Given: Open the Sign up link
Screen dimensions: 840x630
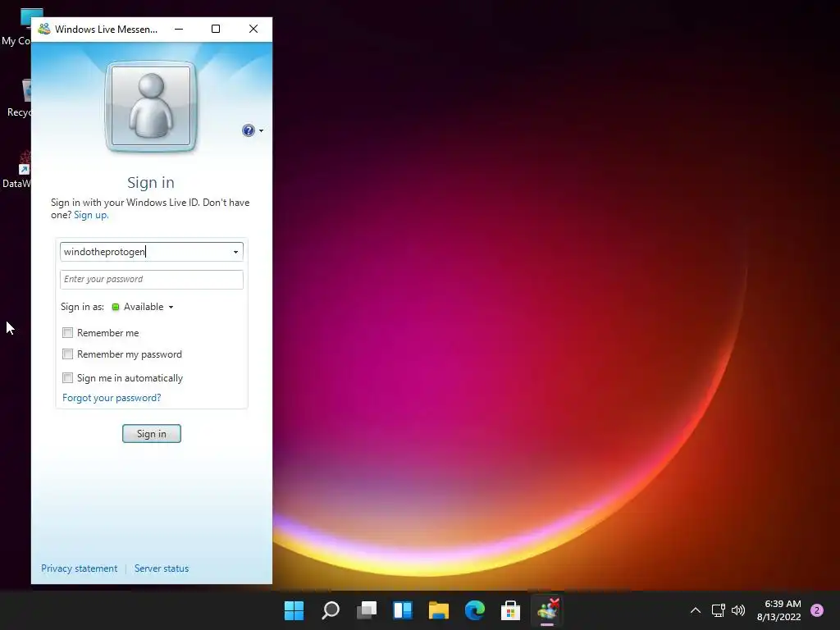Looking at the screenshot, I should tap(91, 215).
